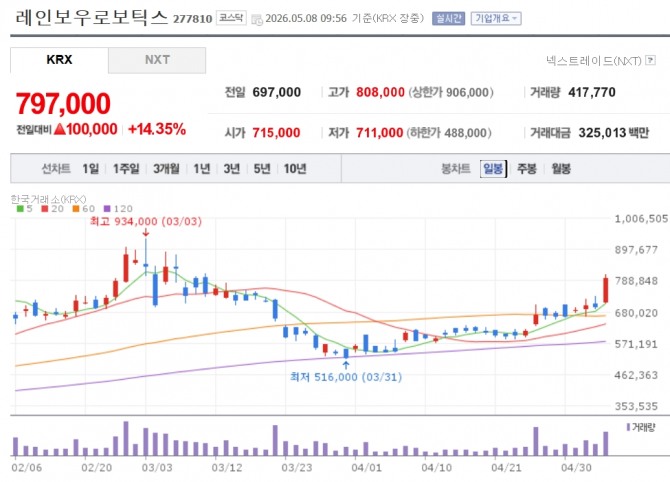Click the orange 60-day moving average swatch
The height and width of the screenshot is (482, 670).
[x=76, y=209]
